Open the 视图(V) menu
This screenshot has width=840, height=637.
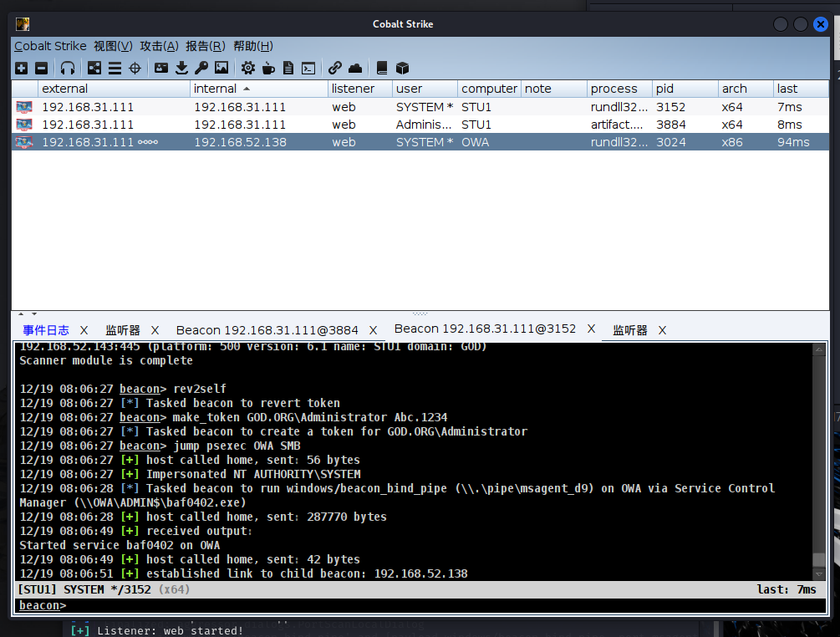[x=113, y=46]
